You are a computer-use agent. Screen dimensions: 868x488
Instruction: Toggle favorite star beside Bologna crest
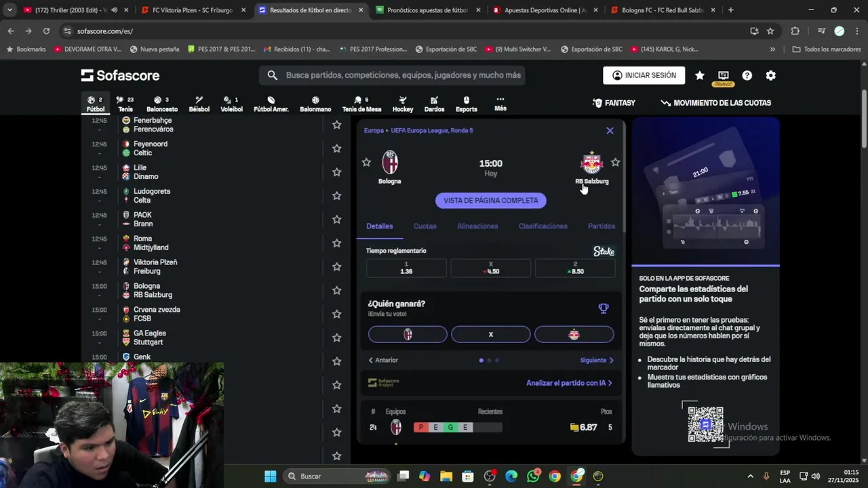366,162
